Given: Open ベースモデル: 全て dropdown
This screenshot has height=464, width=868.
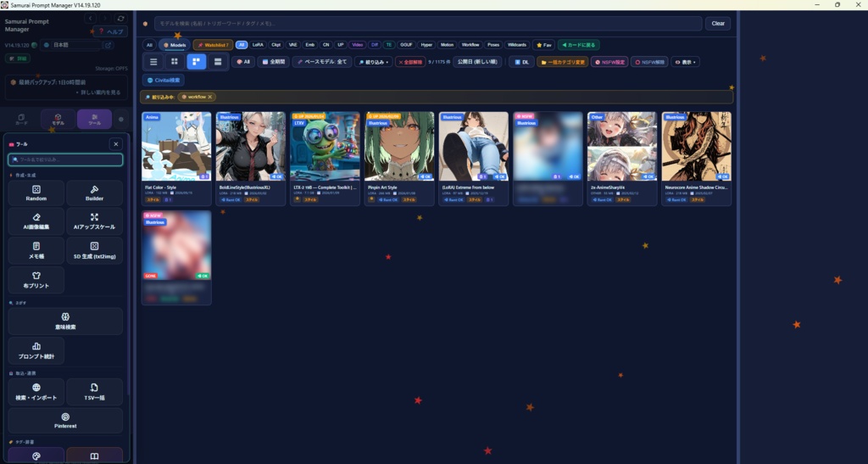Looking at the screenshot, I should (322, 62).
